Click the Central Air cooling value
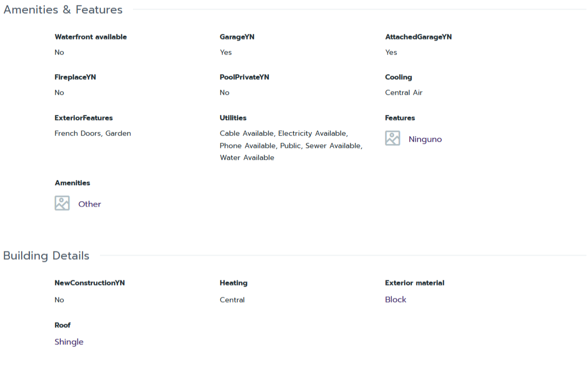Image resolution: width=588 pixels, height=375 pixels. (x=404, y=93)
